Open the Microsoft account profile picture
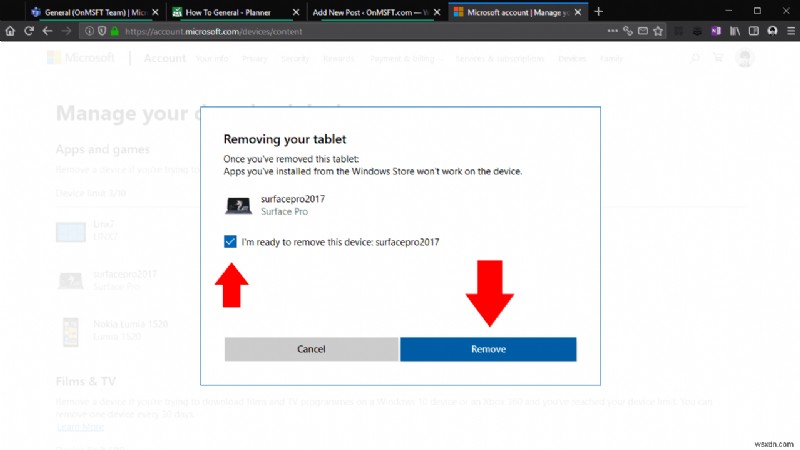 [745, 58]
